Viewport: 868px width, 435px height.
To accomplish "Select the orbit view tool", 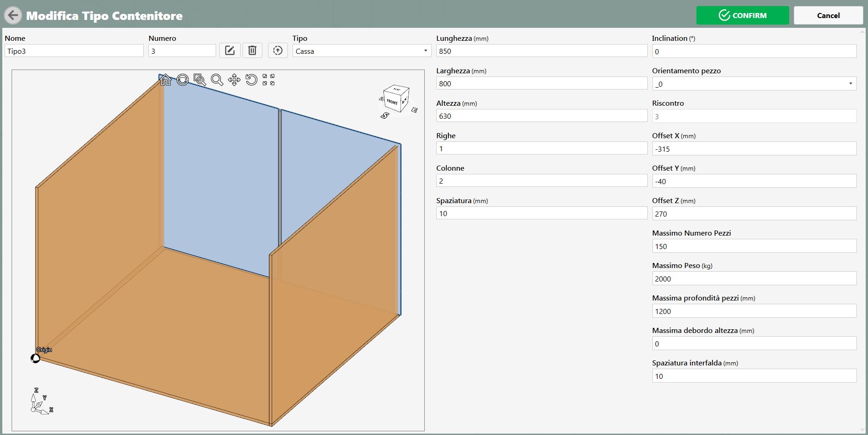I will [x=183, y=80].
